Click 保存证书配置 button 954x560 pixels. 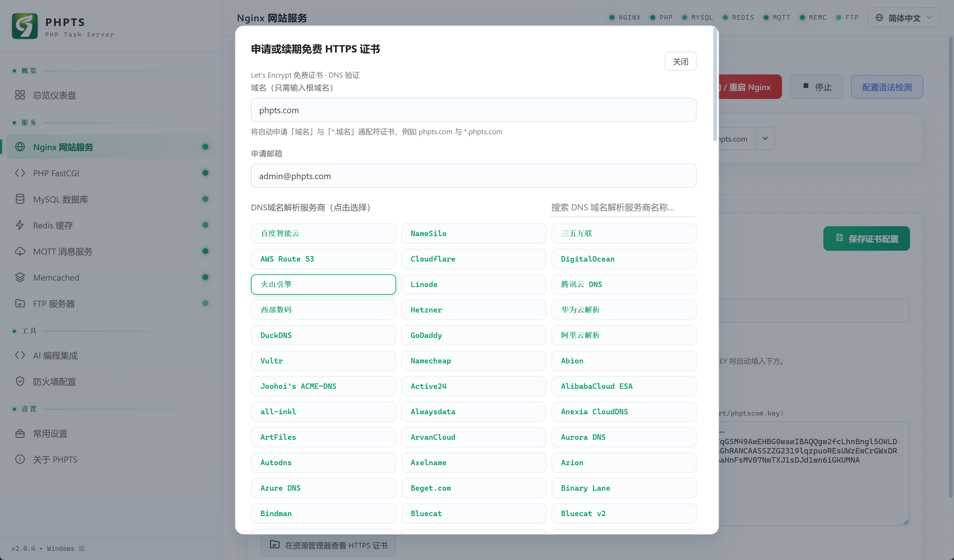click(x=866, y=238)
